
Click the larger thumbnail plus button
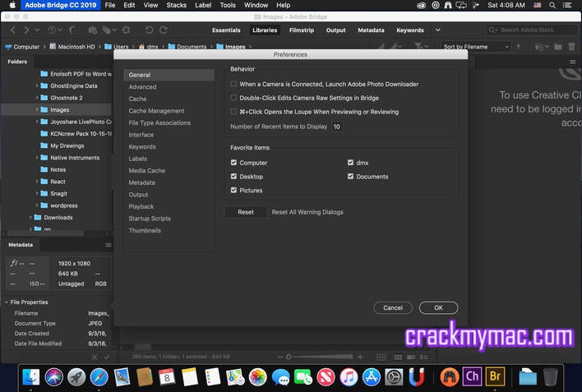click(360, 357)
